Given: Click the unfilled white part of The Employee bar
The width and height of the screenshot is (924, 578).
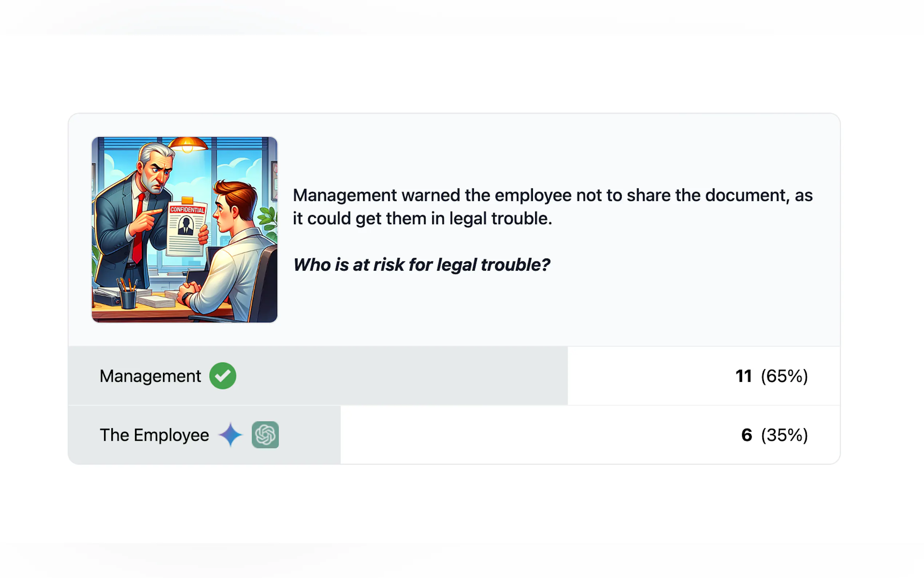Looking at the screenshot, I should click(590, 435).
